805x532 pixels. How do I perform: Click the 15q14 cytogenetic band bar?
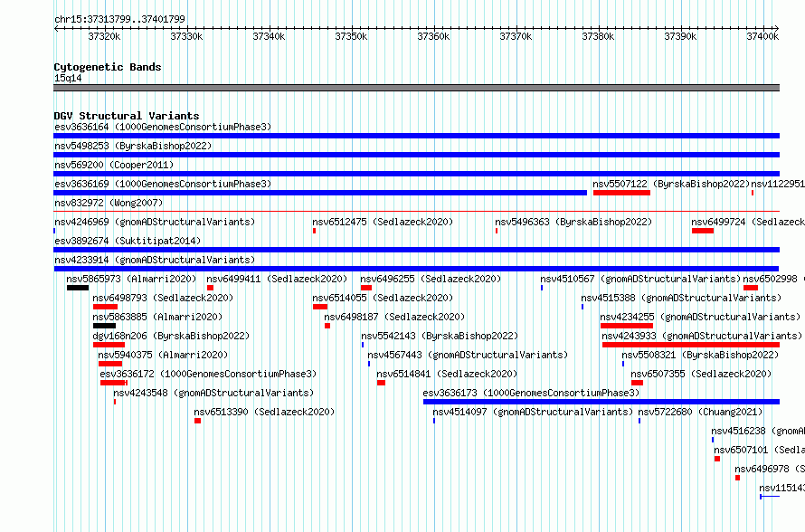tap(416, 88)
